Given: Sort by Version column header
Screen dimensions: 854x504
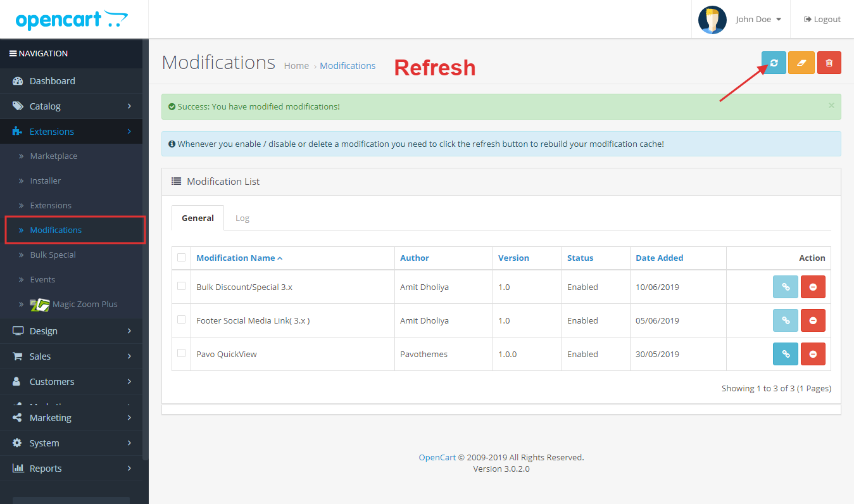Looking at the screenshot, I should pyautogui.click(x=513, y=258).
